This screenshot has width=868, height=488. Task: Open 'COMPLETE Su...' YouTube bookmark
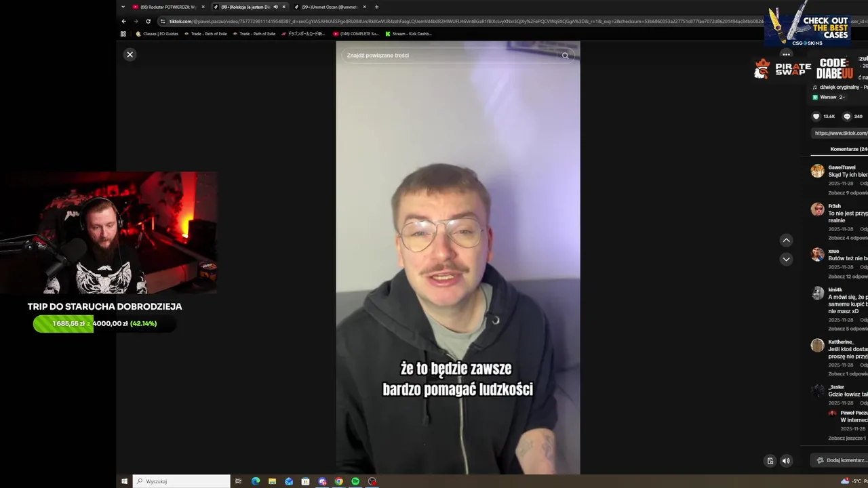coord(356,33)
